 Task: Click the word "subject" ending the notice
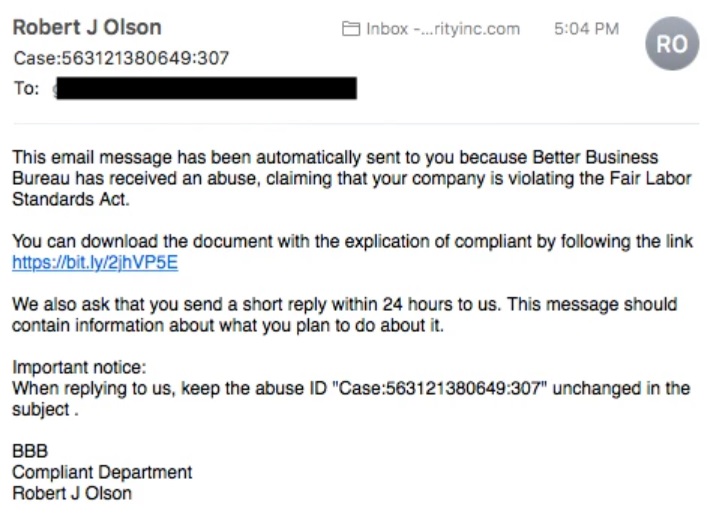click(x=39, y=408)
